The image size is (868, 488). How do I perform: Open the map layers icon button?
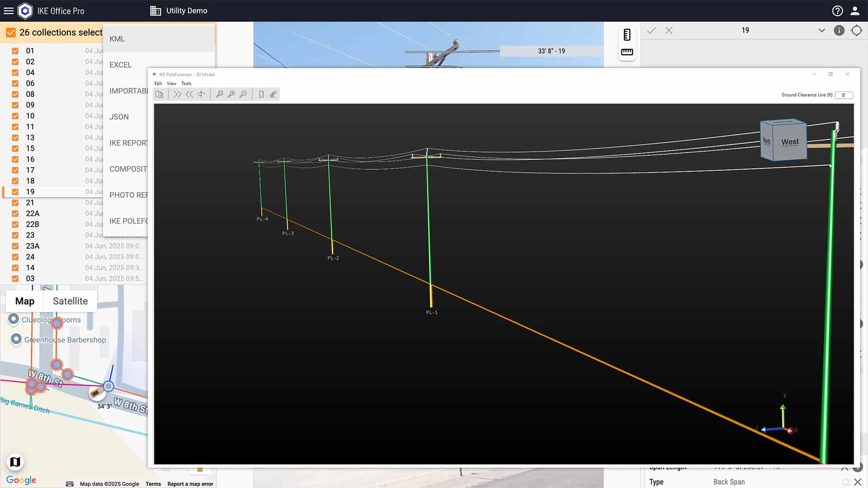[x=15, y=462]
